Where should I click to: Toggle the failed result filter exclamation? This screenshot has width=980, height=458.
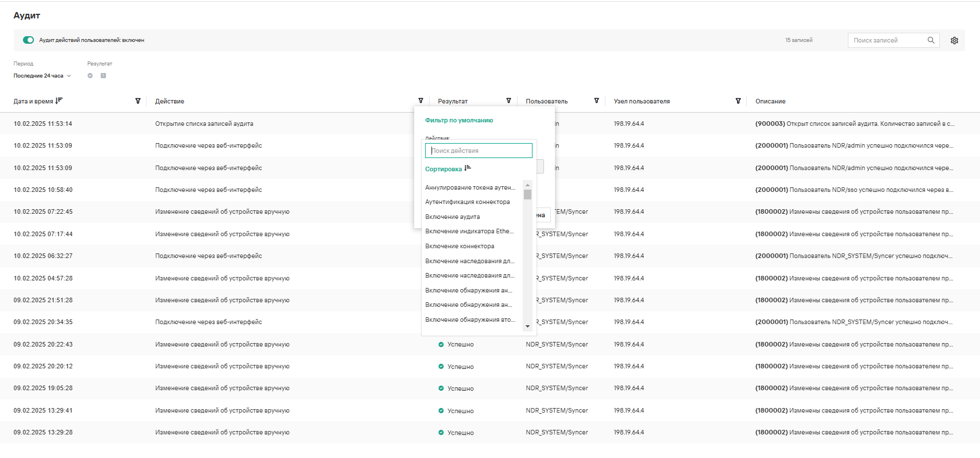[103, 76]
